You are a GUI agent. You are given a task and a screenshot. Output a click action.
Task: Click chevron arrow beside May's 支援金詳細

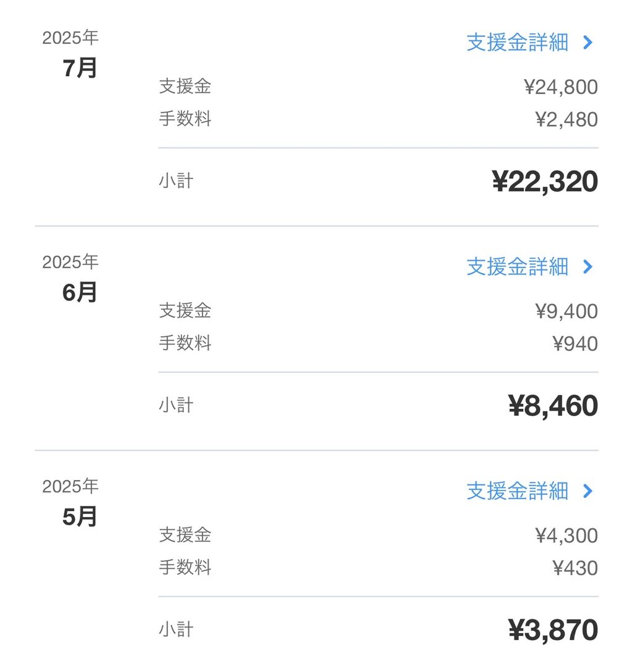(588, 491)
